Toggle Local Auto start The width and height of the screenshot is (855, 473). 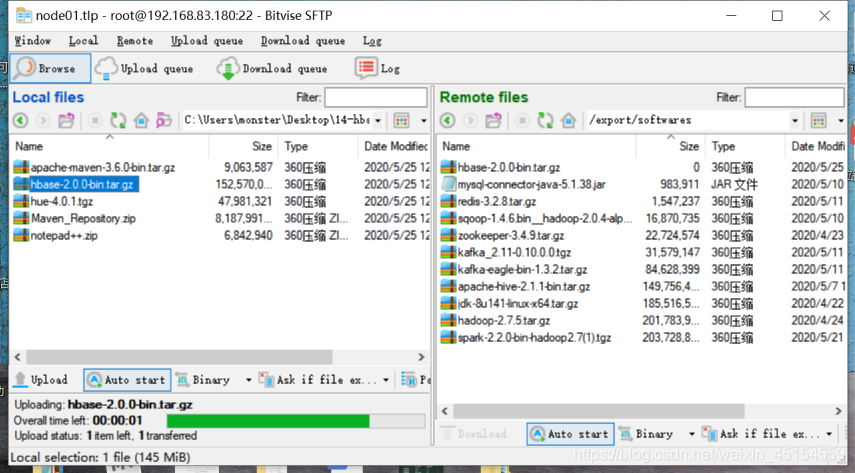pos(127,380)
